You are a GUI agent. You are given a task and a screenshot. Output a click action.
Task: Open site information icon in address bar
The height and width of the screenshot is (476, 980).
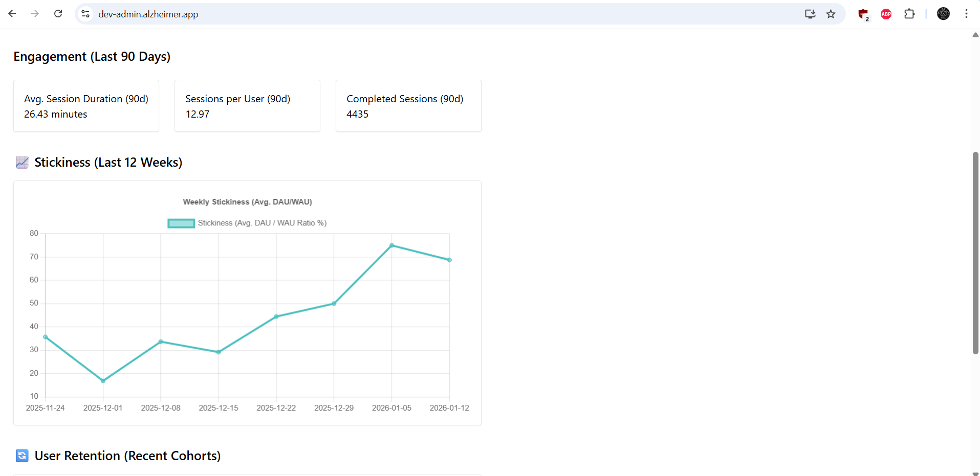(x=86, y=14)
